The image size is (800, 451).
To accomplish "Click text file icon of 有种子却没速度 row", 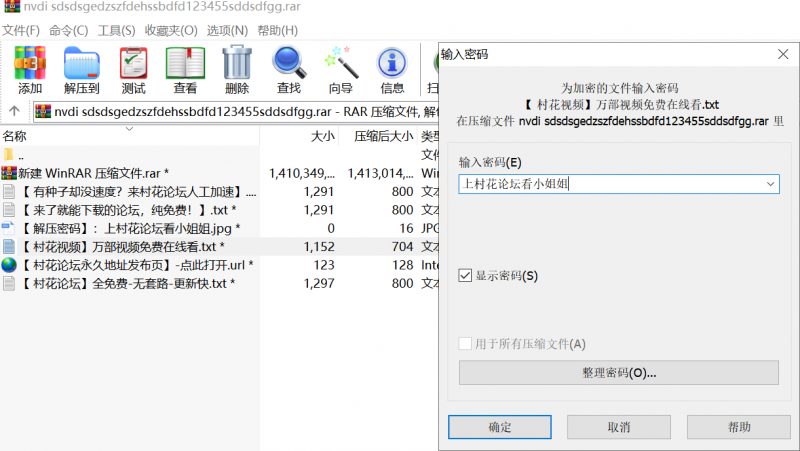I will [x=9, y=191].
